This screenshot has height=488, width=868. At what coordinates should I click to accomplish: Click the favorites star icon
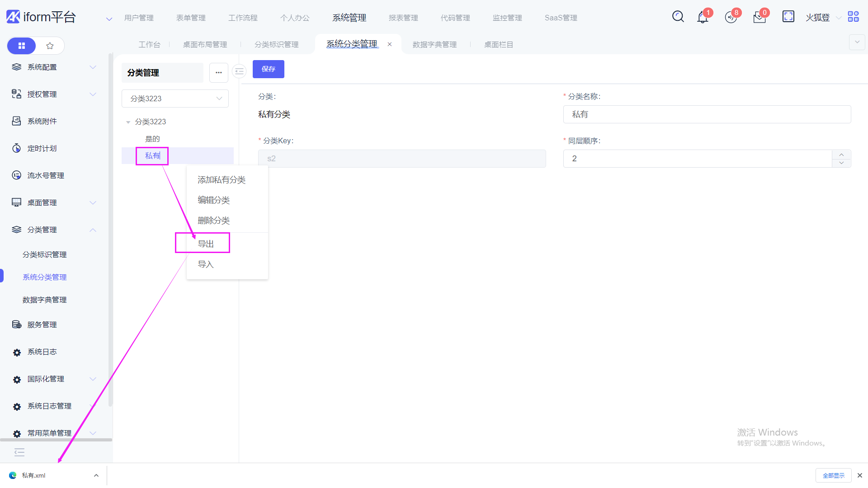pos(50,46)
